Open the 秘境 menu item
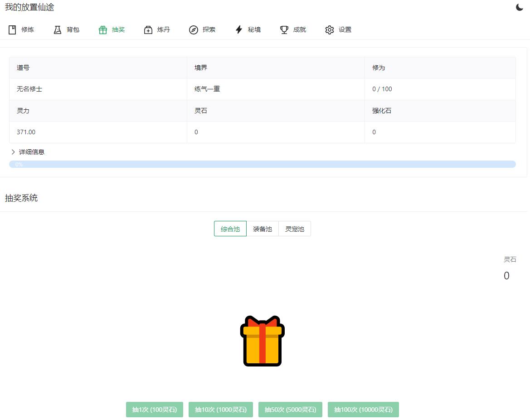This screenshot has height=420, width=530. (x=248, y=30)
